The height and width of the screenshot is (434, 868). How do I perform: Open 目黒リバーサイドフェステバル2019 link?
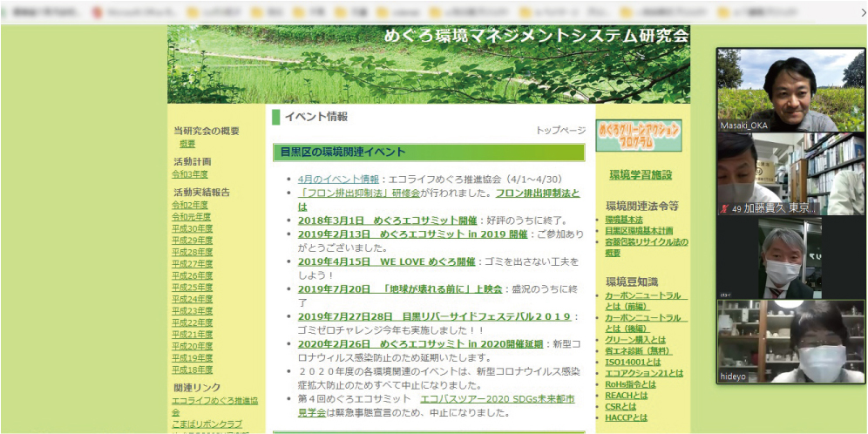pyautogui.click(x=434, y=316)
